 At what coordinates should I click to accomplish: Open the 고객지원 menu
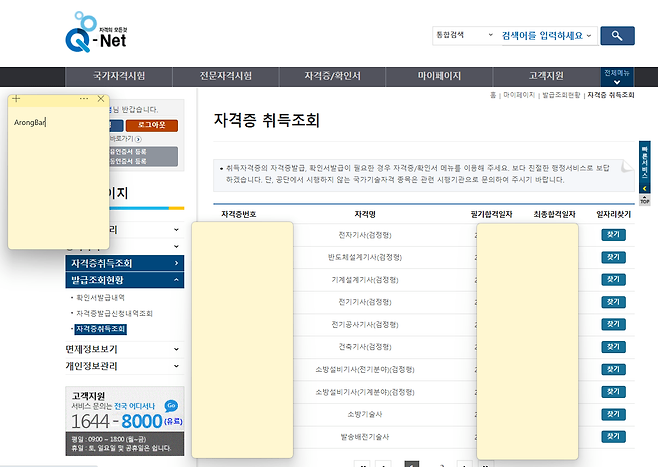546,76
